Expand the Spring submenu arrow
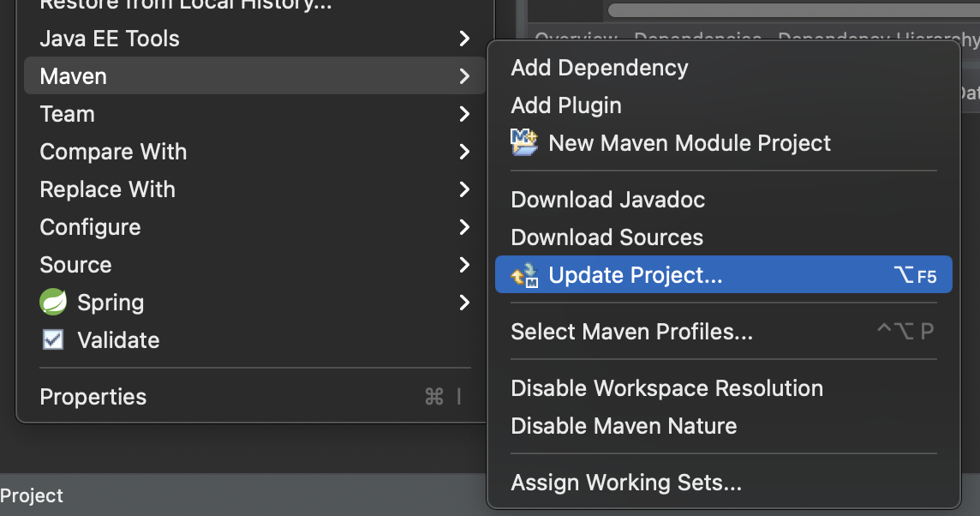The width and height of the screenshot is (980, 516). click(464, 303)
